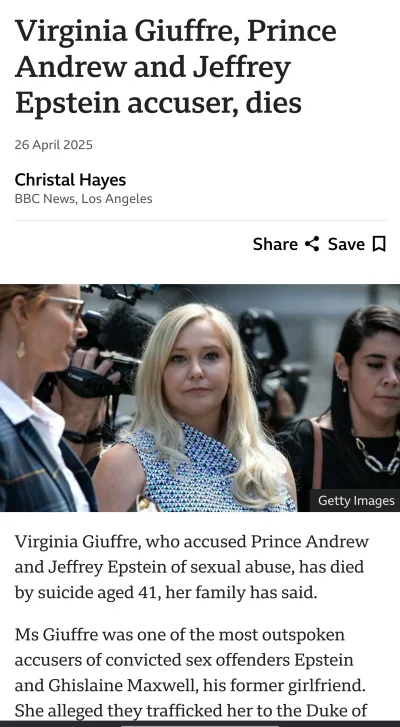Tap the bottom home indicator bar
400x727 pixels.
[x=200, y=723]
